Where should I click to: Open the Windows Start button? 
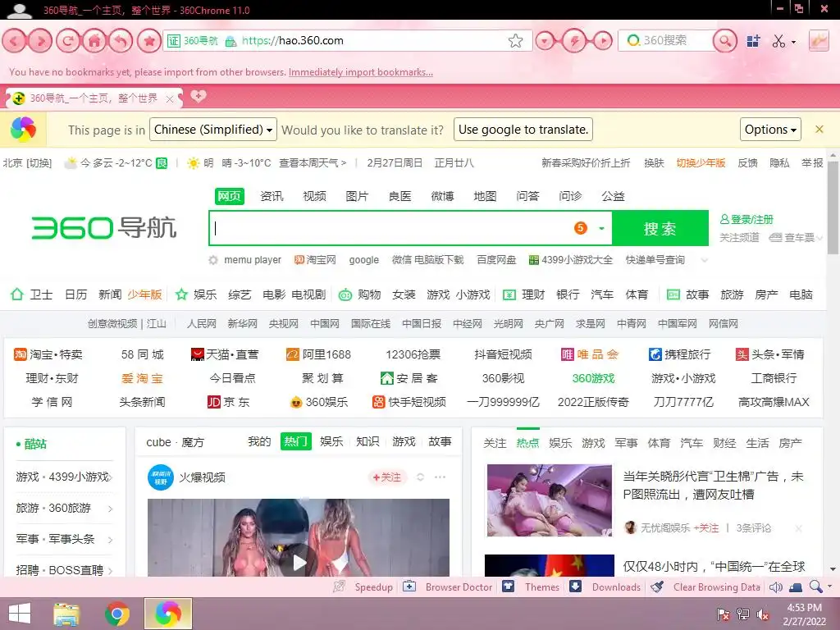pos(20,614)
